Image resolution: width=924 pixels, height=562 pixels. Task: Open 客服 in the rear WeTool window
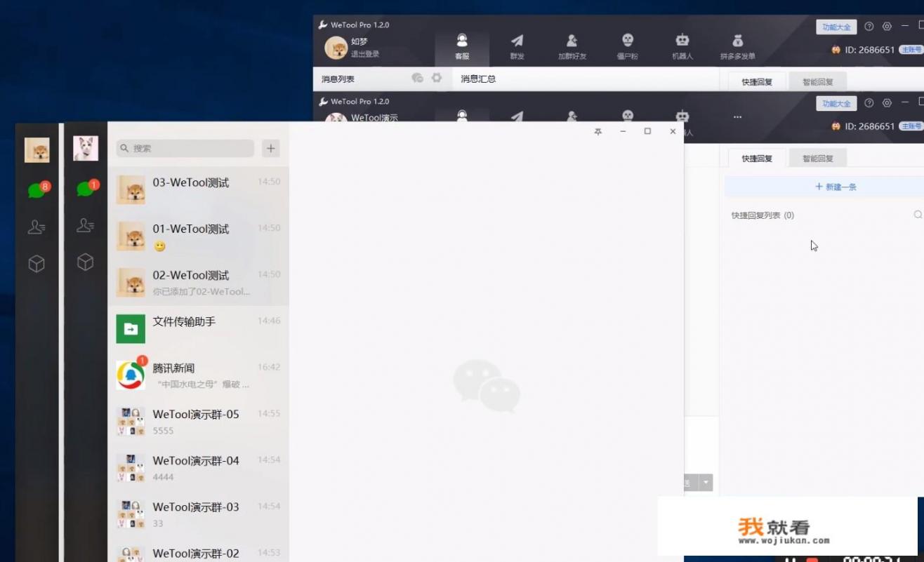point(462,46)
